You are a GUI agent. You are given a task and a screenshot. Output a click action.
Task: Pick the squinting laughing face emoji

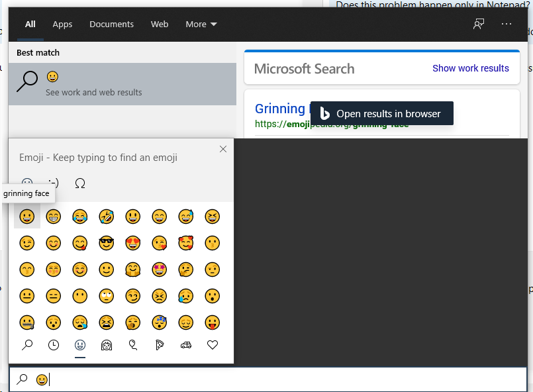click(213, 217)
